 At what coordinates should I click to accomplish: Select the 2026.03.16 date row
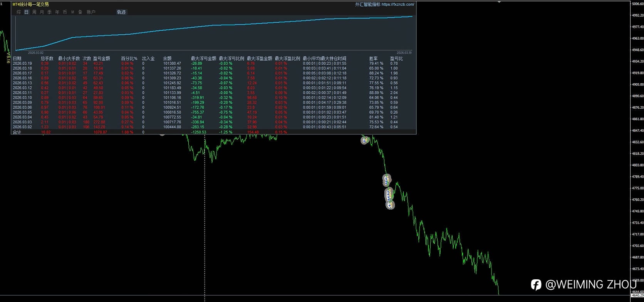pyautogui.click(x=22, y=78)
